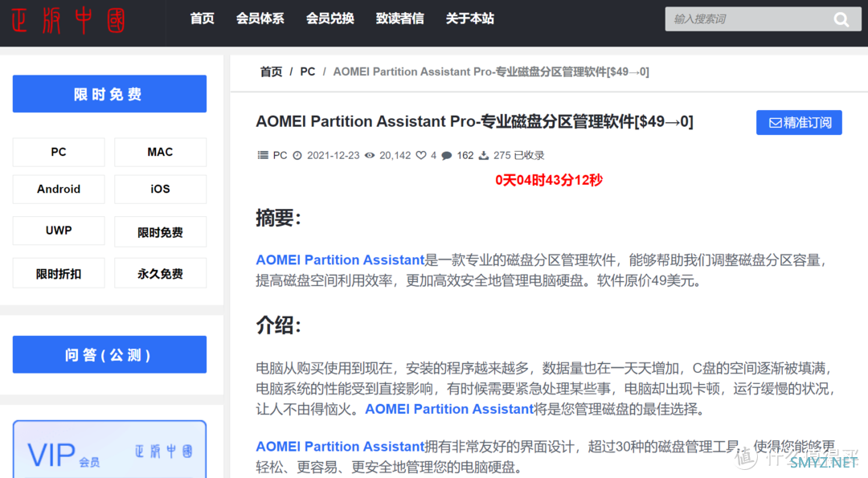Select the MAC category button

[160, 152]
